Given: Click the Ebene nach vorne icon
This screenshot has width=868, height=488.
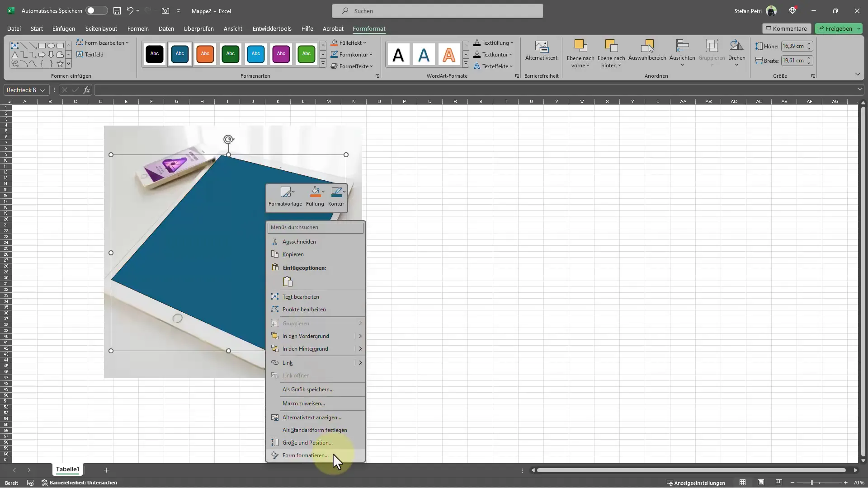Looking at the screenshot, I should point(580,46).
